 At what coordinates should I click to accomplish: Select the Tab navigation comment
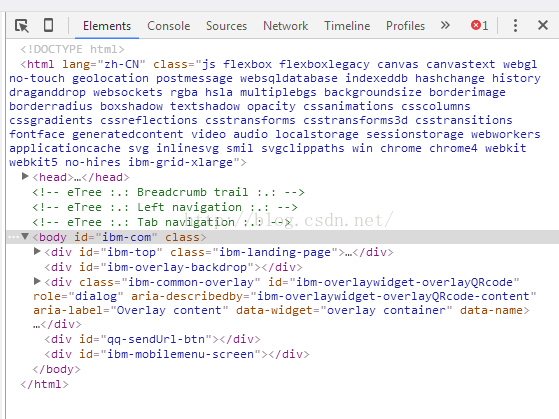[161, 223]
